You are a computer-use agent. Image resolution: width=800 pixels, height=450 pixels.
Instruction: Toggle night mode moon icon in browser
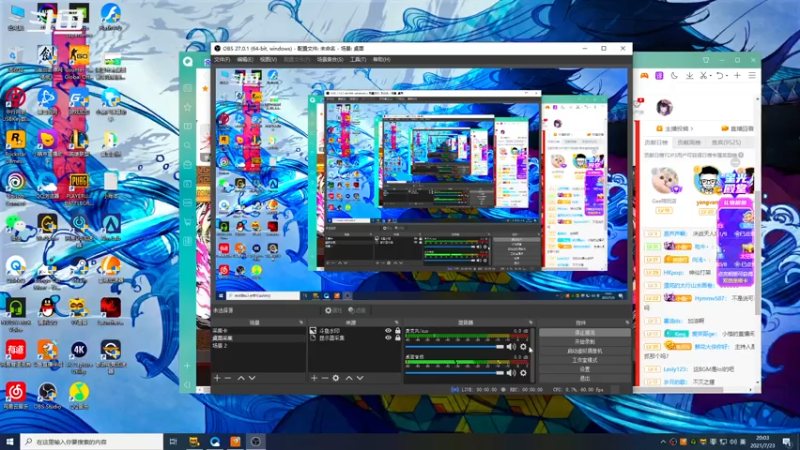pos(674,76)
